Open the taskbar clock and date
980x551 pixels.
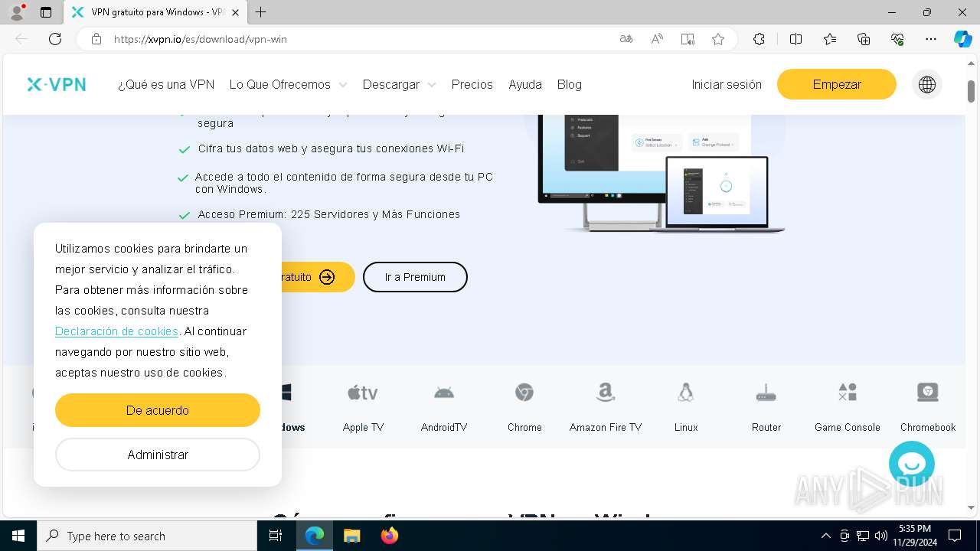(x=915, y=536)
